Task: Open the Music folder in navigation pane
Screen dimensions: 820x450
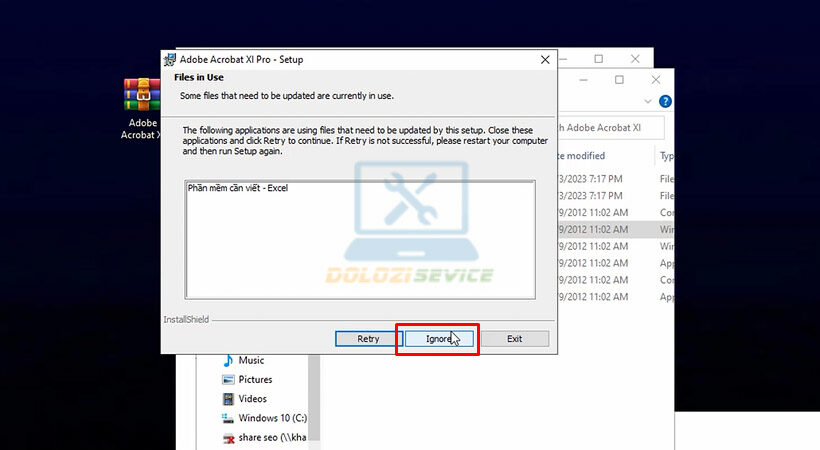Action: 250,360
